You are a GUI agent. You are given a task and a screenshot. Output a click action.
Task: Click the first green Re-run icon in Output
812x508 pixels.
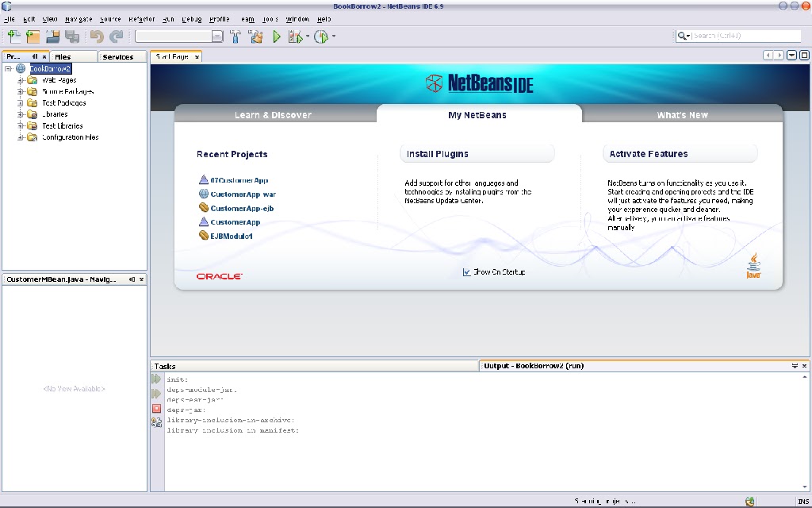pyautogui.click(x=156, y=379)
